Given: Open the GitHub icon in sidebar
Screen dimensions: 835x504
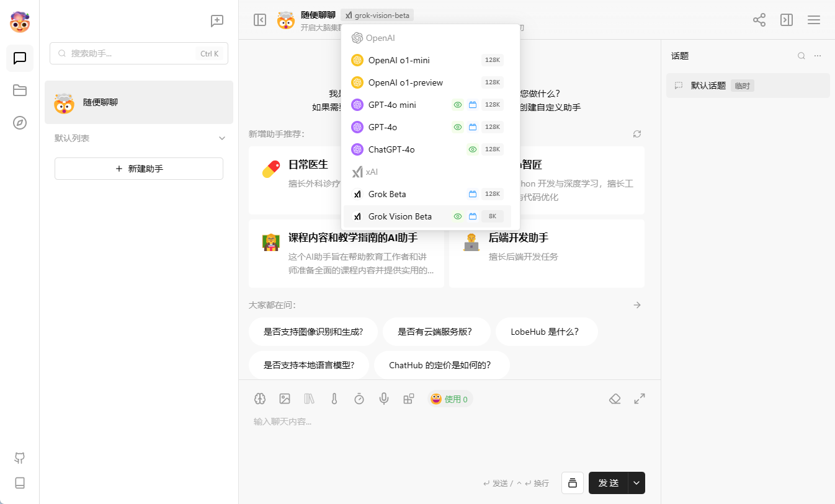Looking at the screenshot, I should click(x=20, y=458).
